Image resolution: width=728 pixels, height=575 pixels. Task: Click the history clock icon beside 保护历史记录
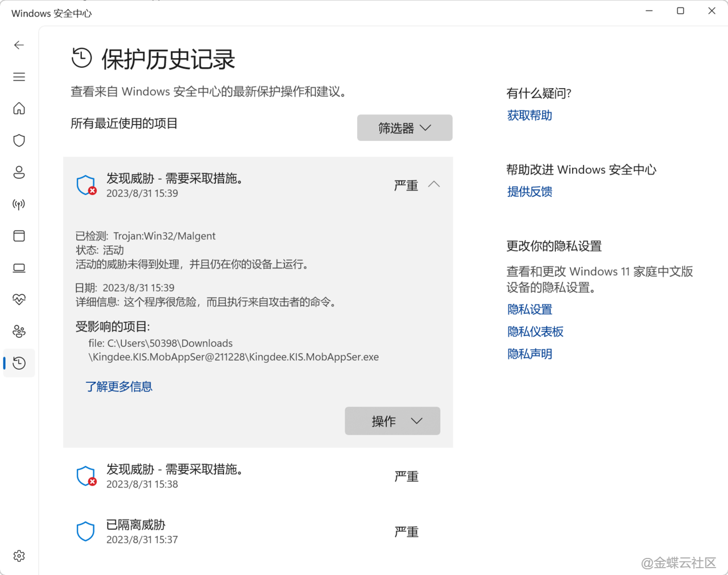click(82, 57)
